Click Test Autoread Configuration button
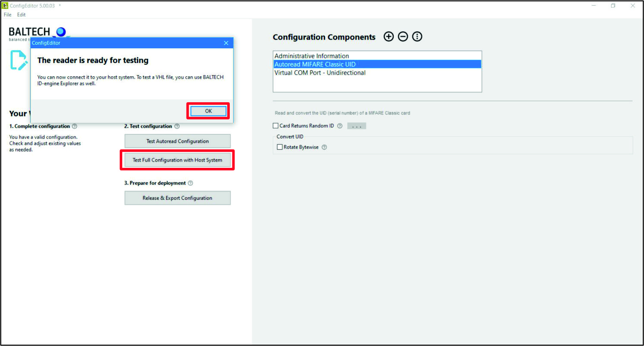Screen dimensions: 644x346 point(178,141)
